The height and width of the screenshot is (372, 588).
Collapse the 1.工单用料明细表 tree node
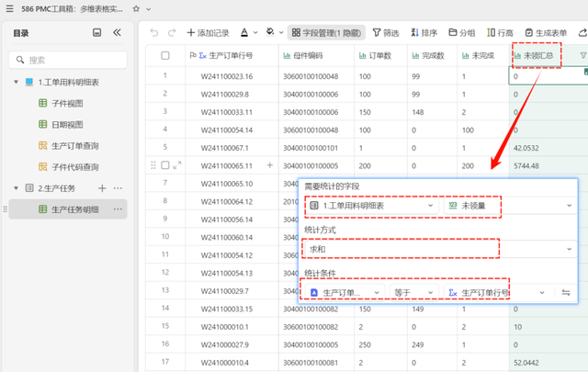click(x=16, y=82)
